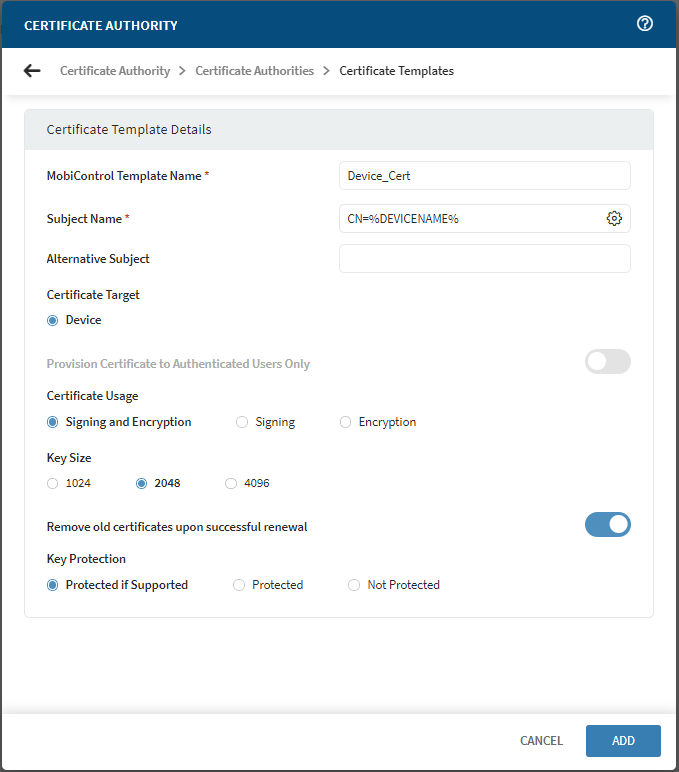The width and height of the screenshot is (679, 772).
Task: Click the Subject Name text field
Action: pos(470,219)
